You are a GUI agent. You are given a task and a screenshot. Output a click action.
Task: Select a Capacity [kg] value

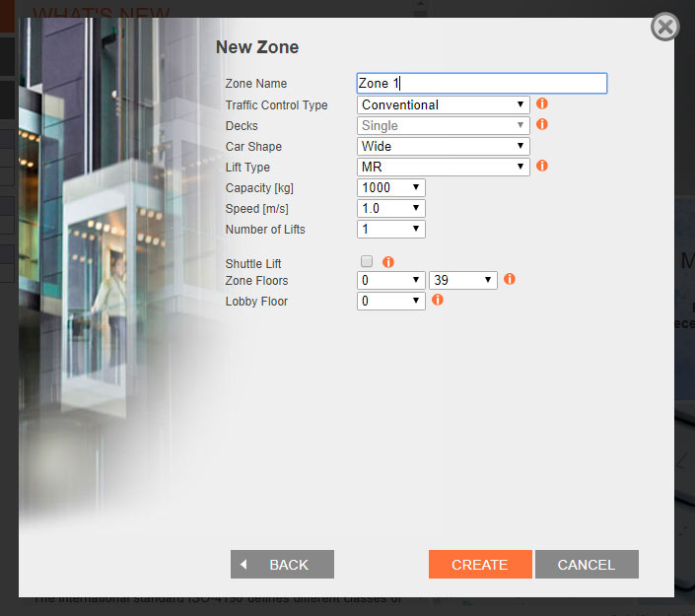tap(390, 187)
